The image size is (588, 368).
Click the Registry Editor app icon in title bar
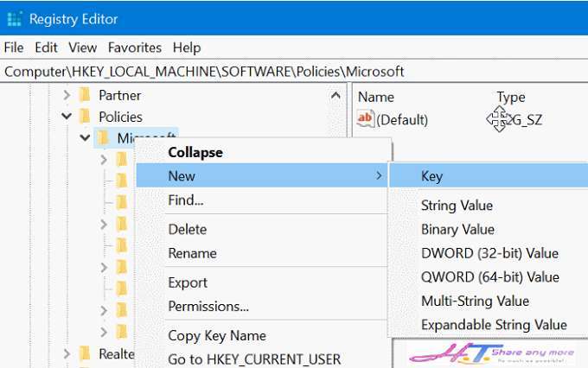point(15,19)
